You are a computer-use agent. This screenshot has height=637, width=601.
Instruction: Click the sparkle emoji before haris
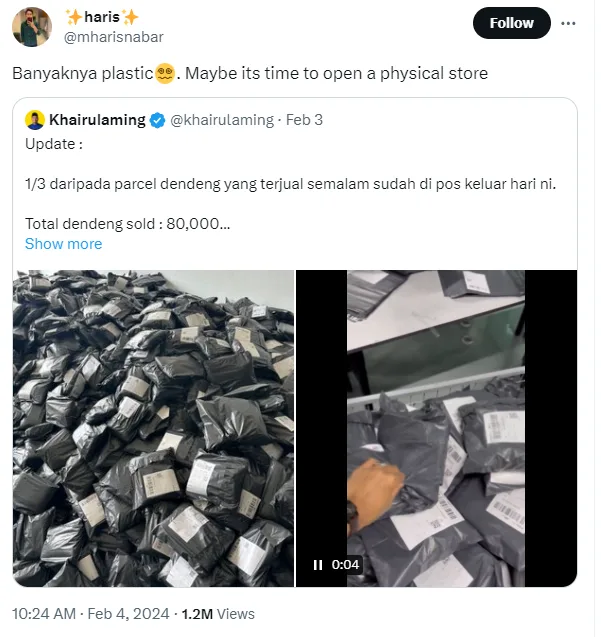click(x=73, y=17)
